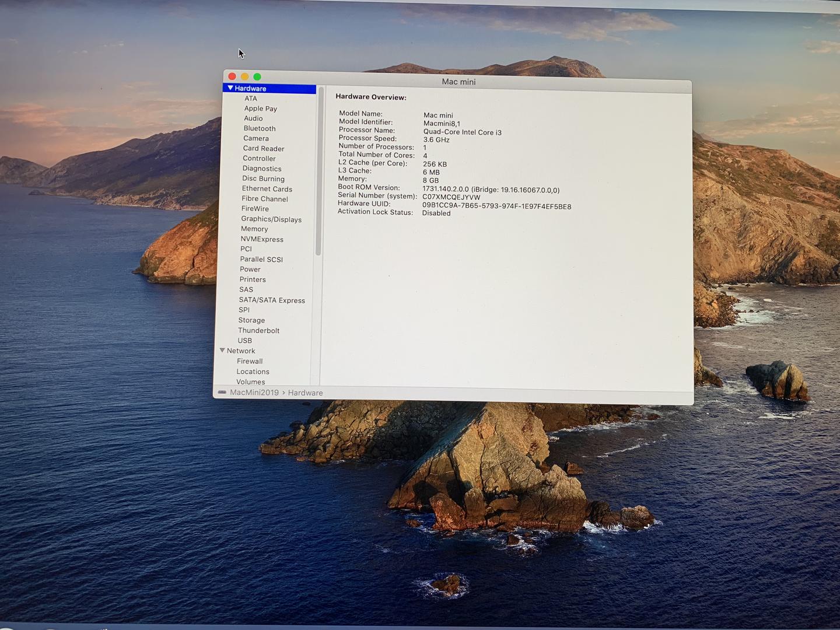This screenshot has width=840, height=630.
Task: Open the Bluetooth hardware section
Action: (x=260, y=128)
